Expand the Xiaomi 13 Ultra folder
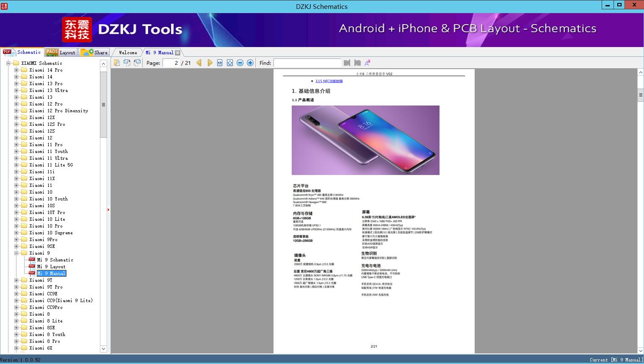Viewport: 644px width, 364px height. (x=16, y=90)
